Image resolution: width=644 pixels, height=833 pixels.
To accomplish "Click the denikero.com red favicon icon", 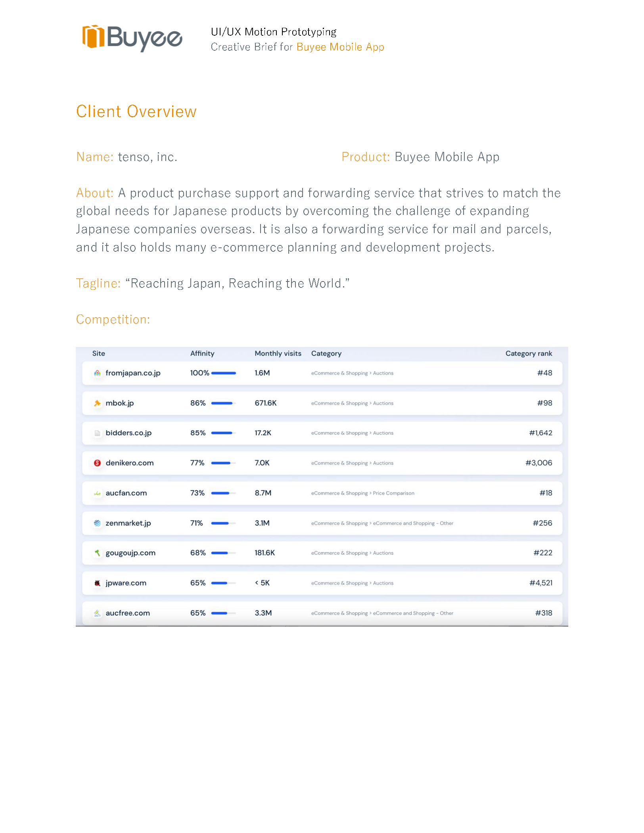I will point(97,463).
